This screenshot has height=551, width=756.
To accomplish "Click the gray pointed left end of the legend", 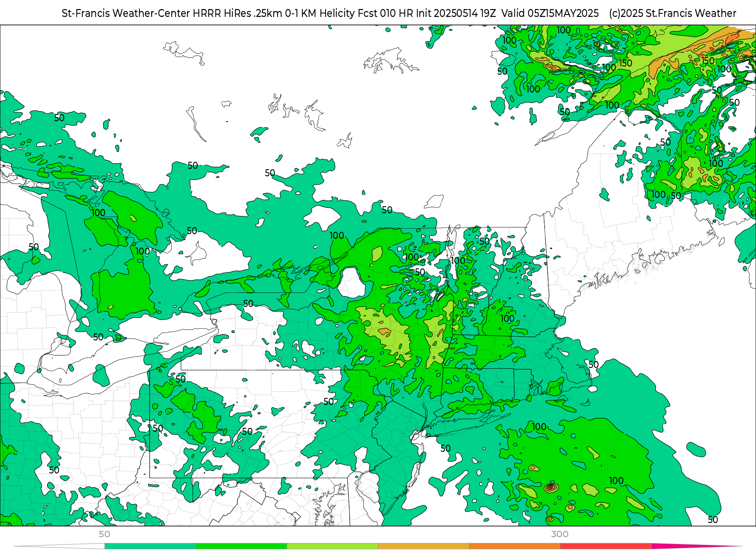I will 59,546.
